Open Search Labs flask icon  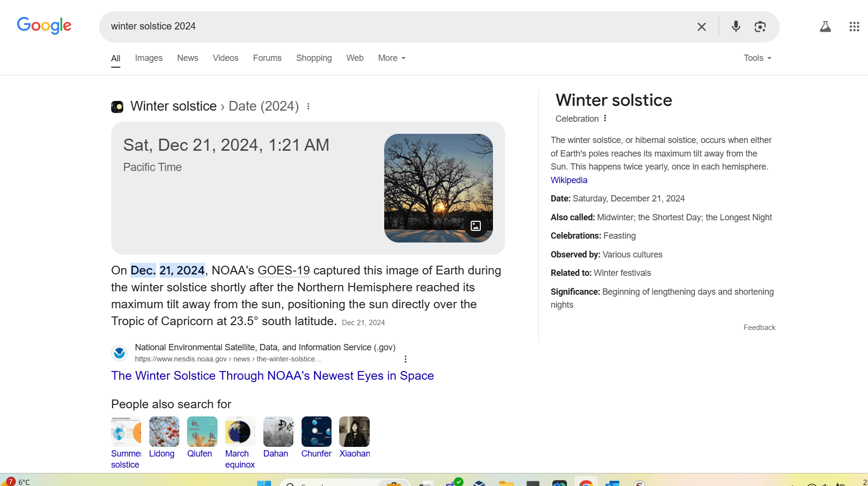point(825,27)
